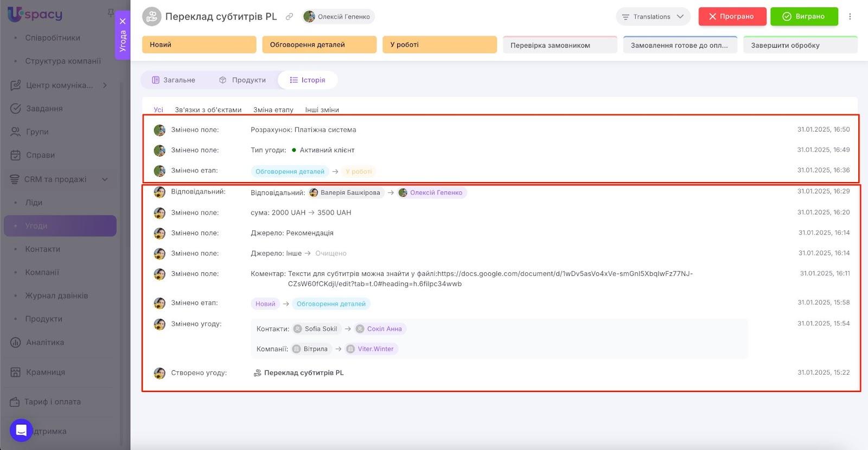Image resolution: width=868 pixels, height=450 pixels.
Task: Click the Справи calendar icon
Action: click(16, 155)
